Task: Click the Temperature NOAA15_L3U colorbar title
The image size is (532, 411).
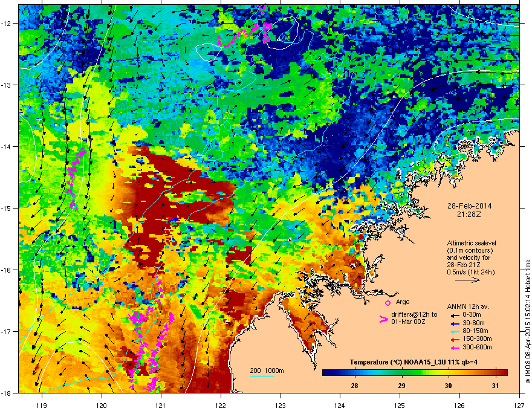Action: [x=414, y=362]
